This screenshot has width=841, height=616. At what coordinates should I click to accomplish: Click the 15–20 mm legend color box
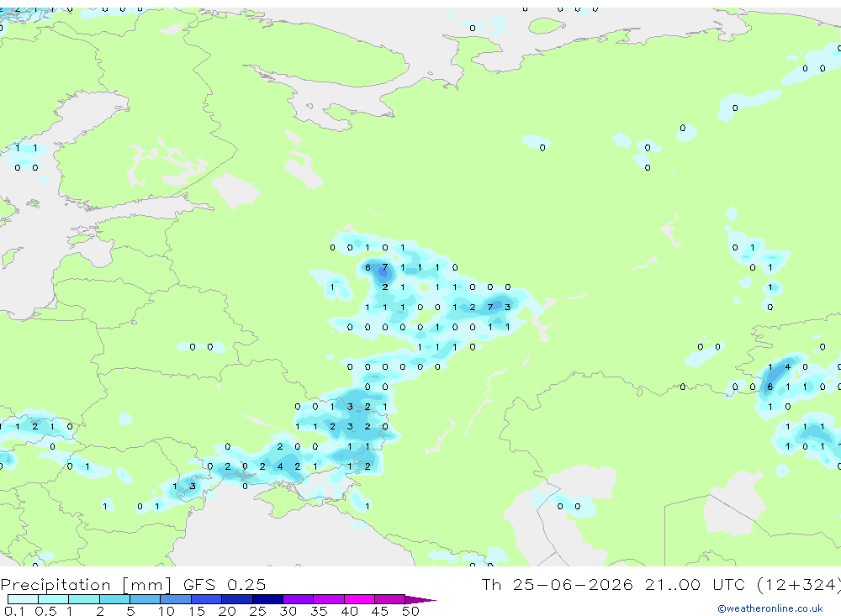[x=206, y=599]
